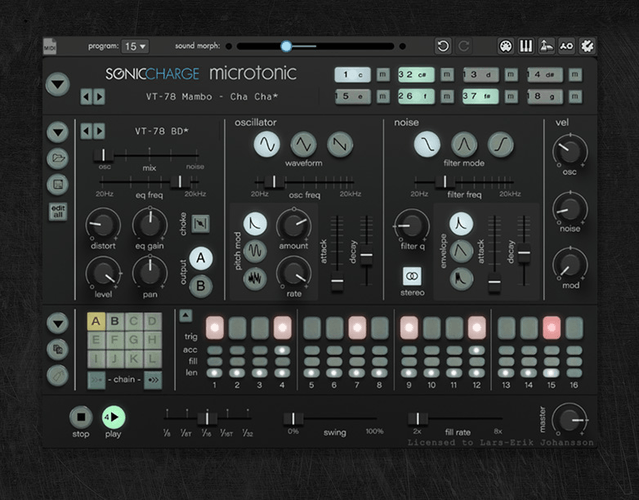This screenshot has height=500, width=639.
Task: Toggle the choke button
Action: (x=201, y=223)
